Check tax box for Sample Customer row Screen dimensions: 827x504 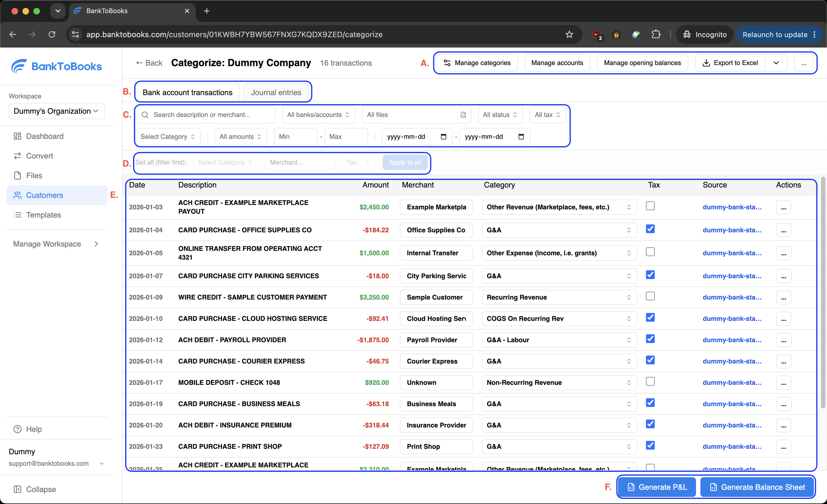[650, 296]
